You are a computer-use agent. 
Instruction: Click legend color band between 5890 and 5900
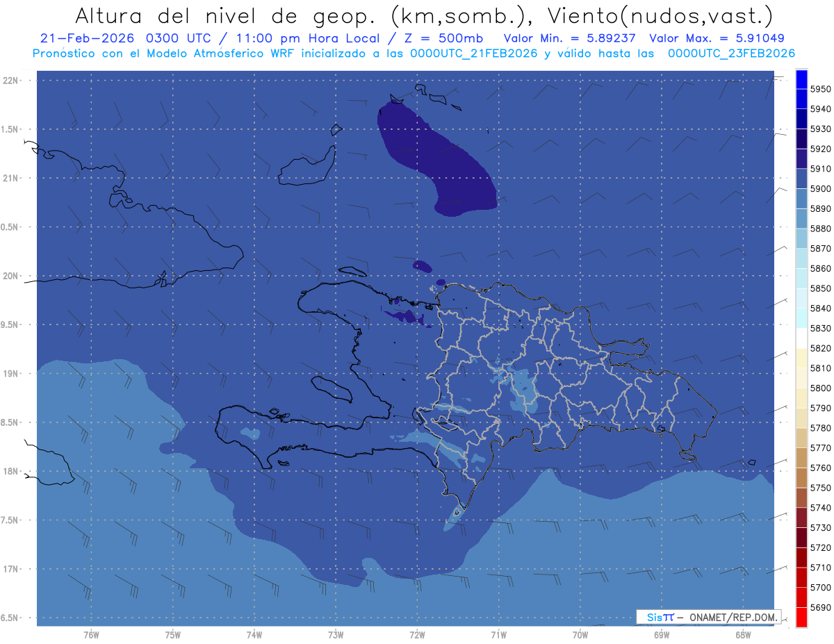click(x=801, y=199)
